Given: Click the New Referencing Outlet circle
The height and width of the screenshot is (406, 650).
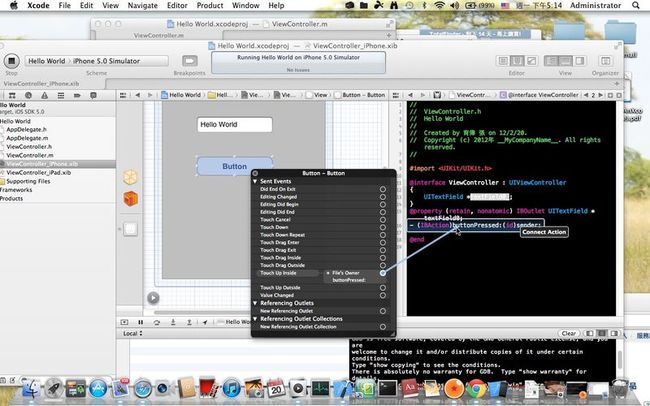Looking at the screenshot, I should click(383, 311).
